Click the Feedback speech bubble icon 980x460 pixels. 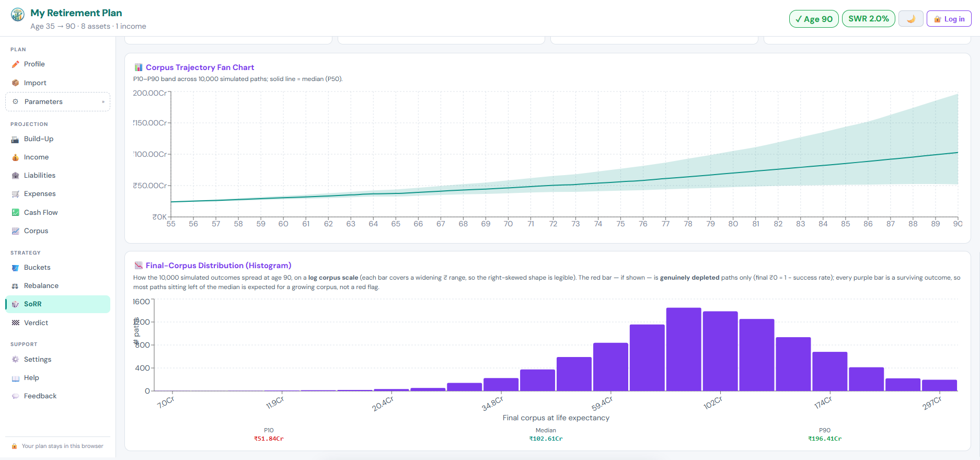[16, 396]
